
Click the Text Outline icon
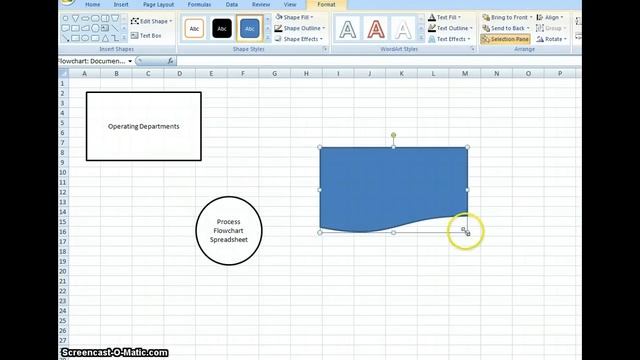coord(432,28)
